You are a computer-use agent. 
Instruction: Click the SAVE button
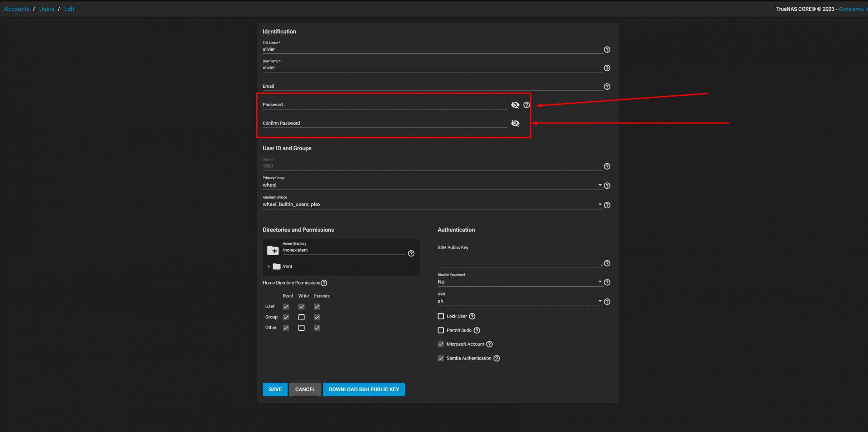coord(275,389)
